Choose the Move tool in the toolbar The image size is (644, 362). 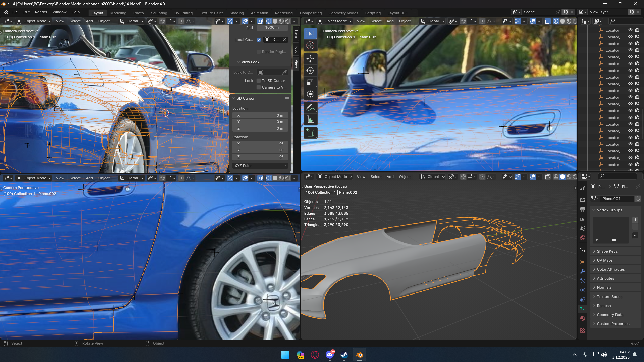point(310,59)
